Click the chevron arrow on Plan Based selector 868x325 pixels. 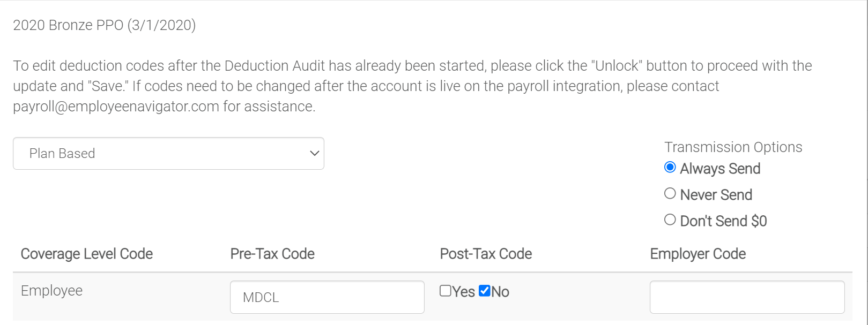point(315,154)
